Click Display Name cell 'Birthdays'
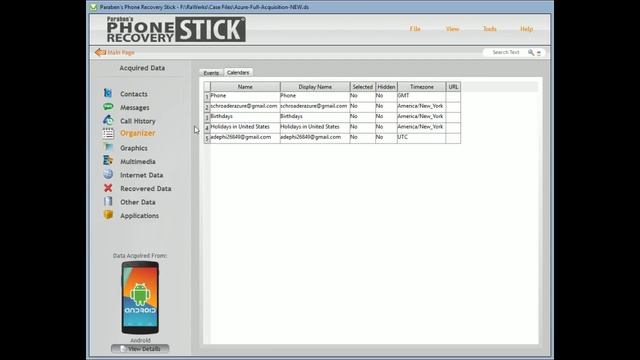This screenshot has height=360, width=640. (315, 117)
